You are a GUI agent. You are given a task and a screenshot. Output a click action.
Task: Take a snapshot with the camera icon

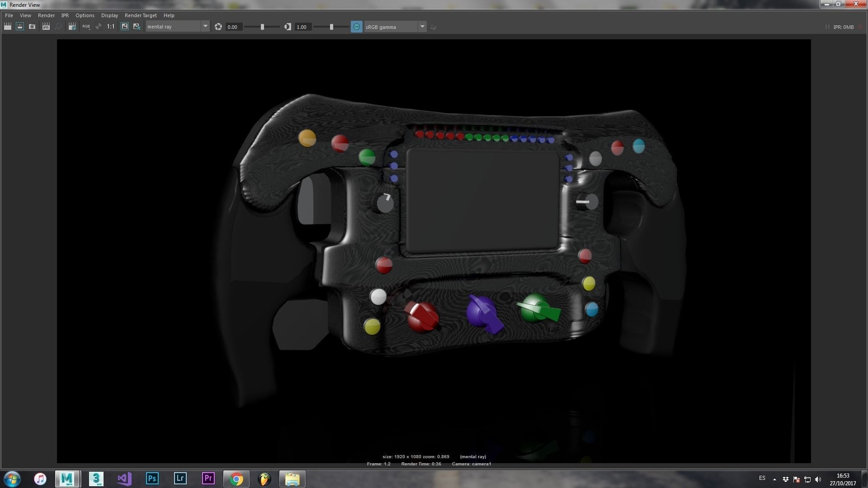pyautogui.click(x=32, y=27)
